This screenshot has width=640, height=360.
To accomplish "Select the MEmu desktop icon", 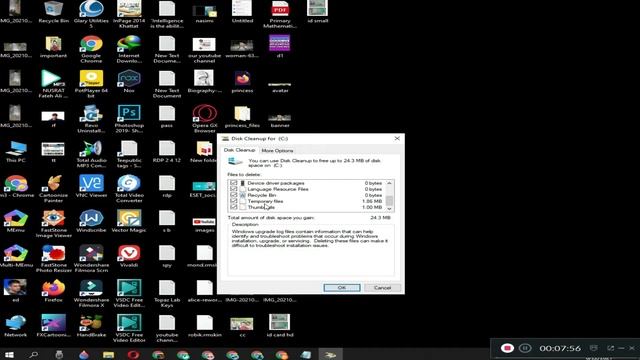I will (x=16, y=221).
